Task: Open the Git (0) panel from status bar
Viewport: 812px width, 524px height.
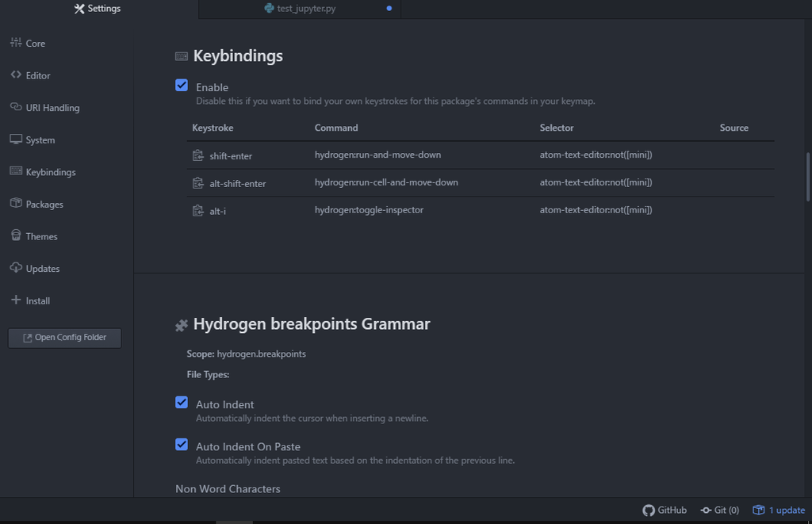Action: click(720, 511)
